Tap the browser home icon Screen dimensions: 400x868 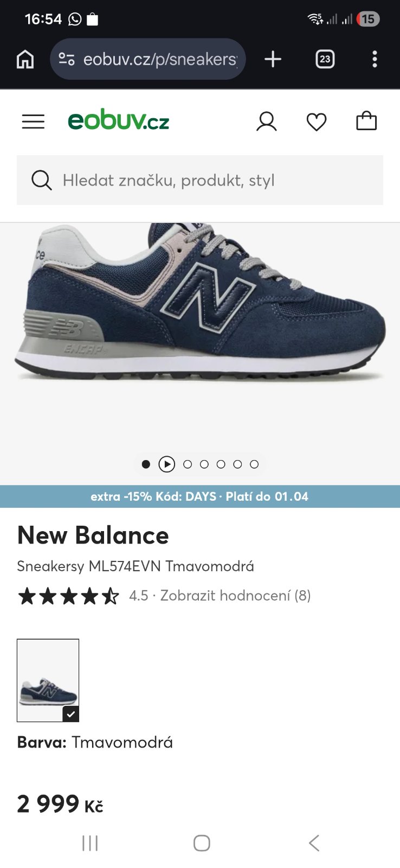pyautogui.click(x=25, y=59)
